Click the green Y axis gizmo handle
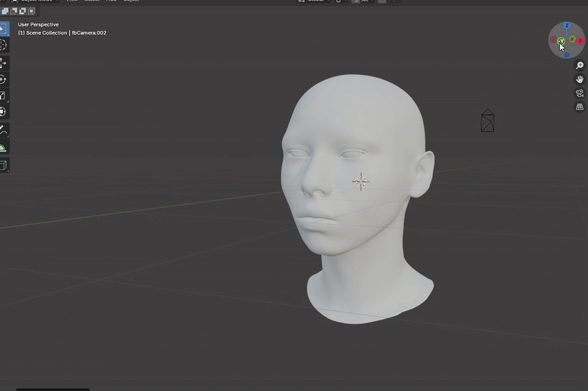 pyautogui.click(x=573, y=39)
